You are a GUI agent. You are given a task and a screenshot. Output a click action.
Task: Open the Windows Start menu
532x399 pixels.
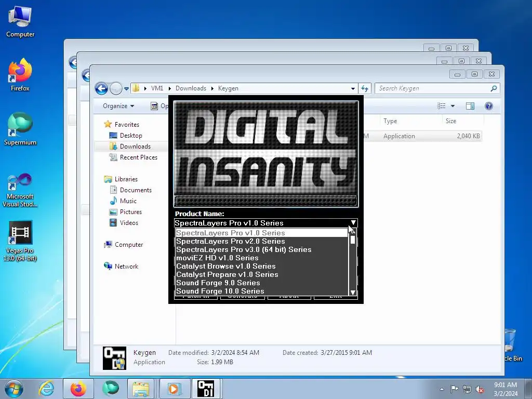(x=14, y=389)
